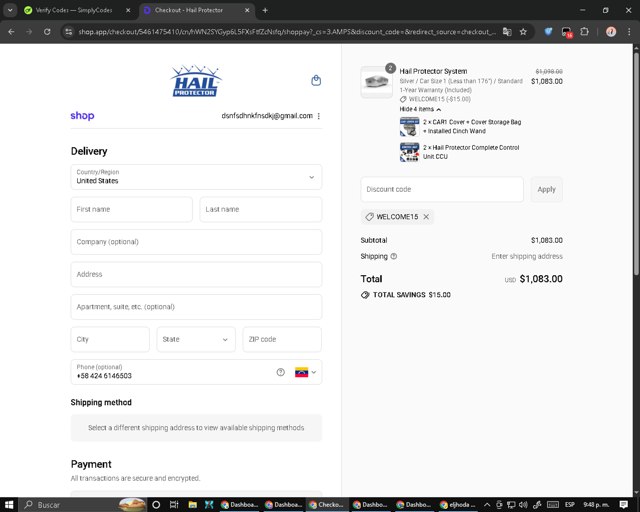Open the Extensions puzzle menu
Image resolution: width=640 pixels, height=512 pixels.
coord(584,32)
